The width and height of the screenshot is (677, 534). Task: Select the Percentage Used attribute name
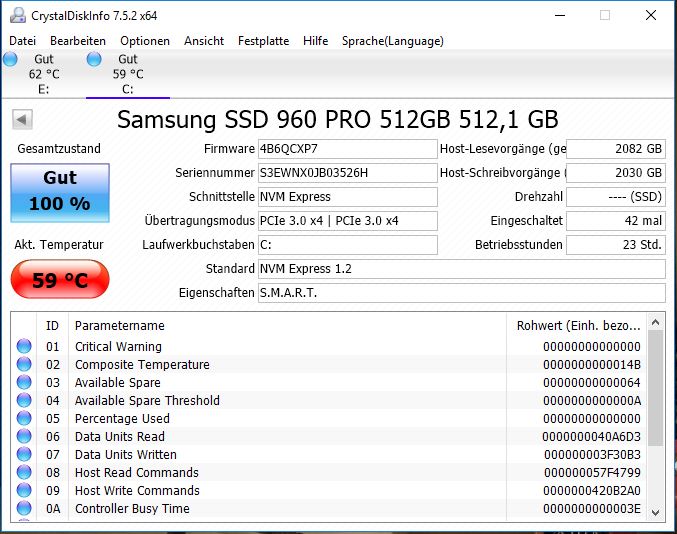tap(122, 418)
